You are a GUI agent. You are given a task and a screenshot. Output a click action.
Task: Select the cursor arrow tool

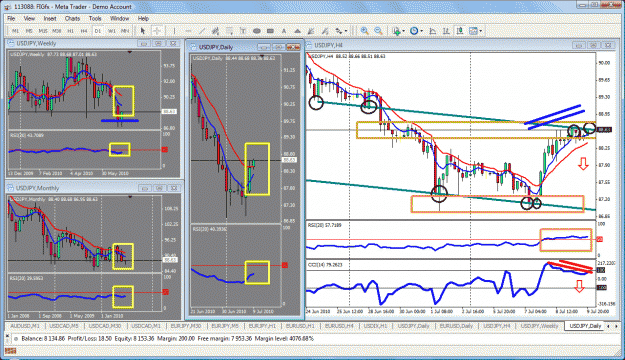coord(143,31)
